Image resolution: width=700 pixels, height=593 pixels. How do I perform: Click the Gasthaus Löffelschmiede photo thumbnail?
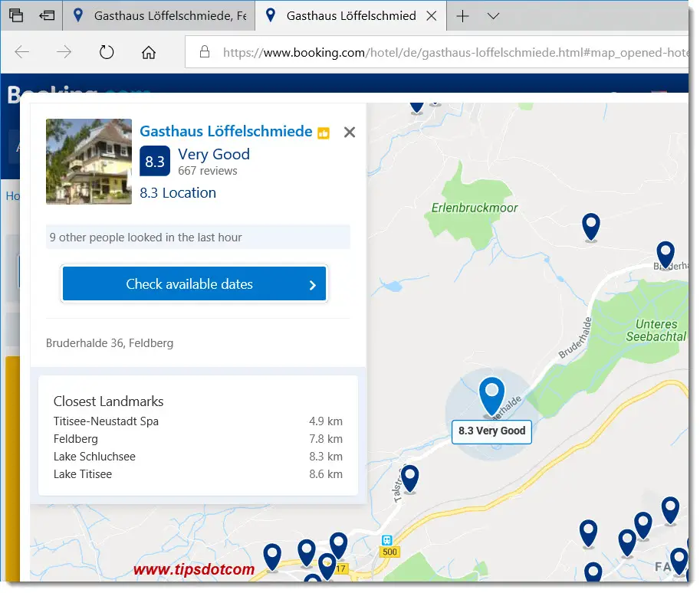88,161
